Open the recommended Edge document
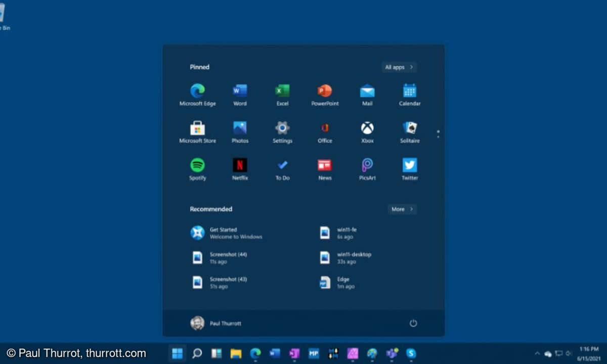The width and height of the screenshot is (607, 364). (337, 283)
